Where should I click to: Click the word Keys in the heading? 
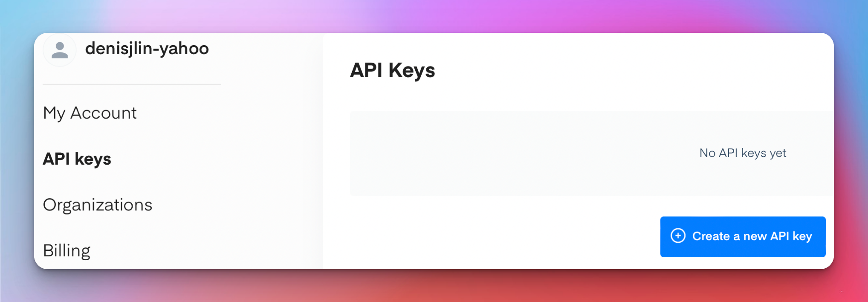click(412, 70)
